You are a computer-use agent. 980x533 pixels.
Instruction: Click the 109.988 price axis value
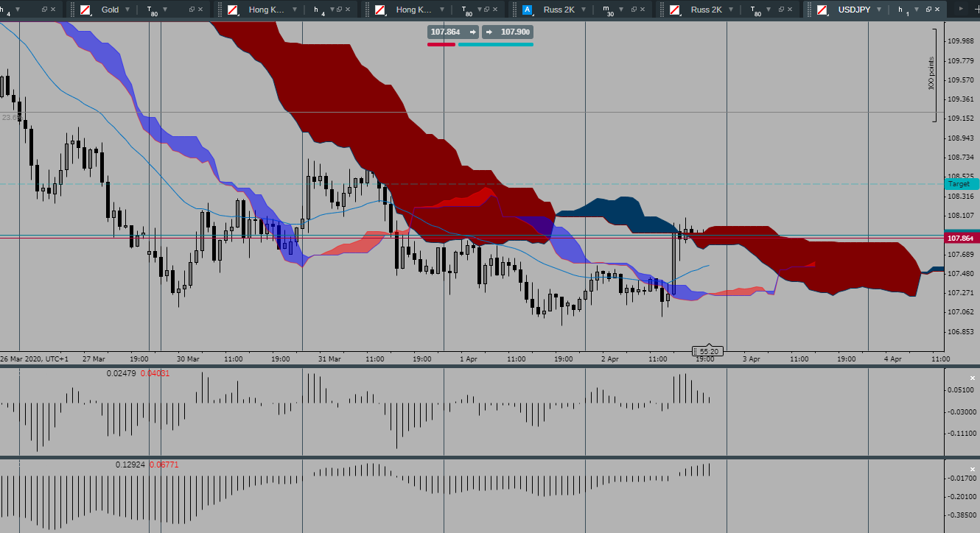pyautogui.click(x=960, y=41)
